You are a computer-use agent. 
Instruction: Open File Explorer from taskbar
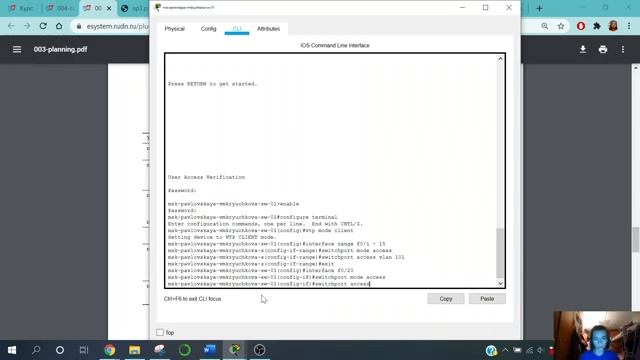click(x=134, y=350)
